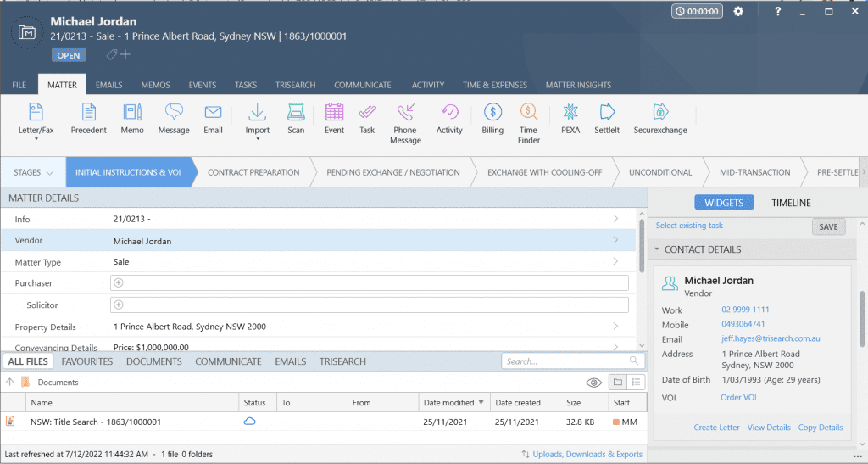The image size is (868, 464).
Task: Create a new Phone Message
Action: coord(405,112)
